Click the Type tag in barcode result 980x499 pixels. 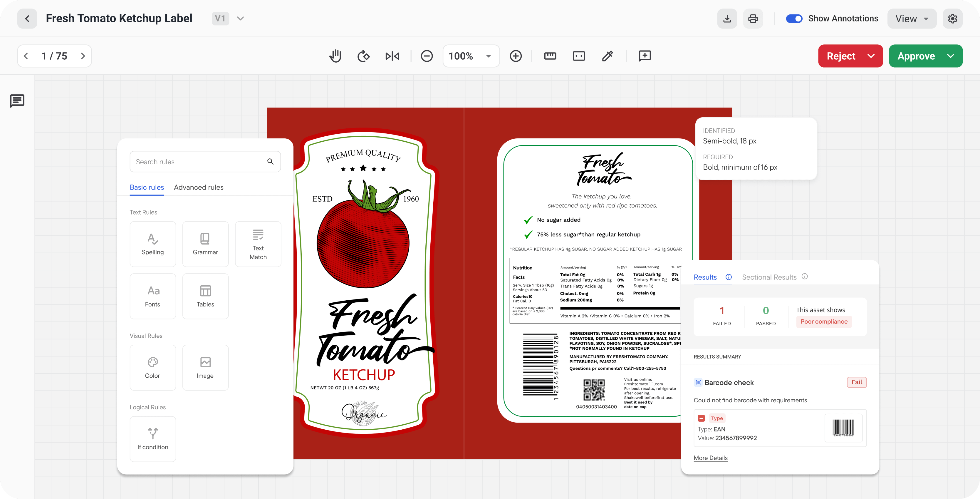(717, 418)
